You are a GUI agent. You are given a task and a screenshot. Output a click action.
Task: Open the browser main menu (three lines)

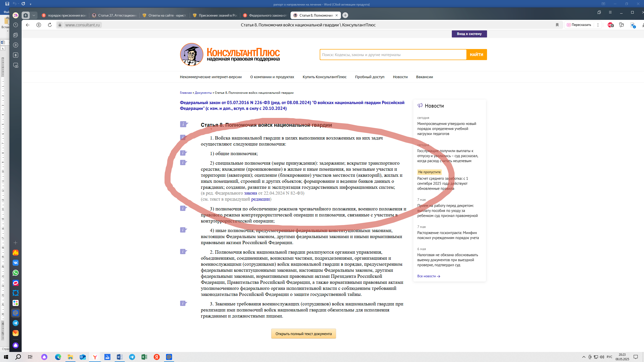pos(610,12)
